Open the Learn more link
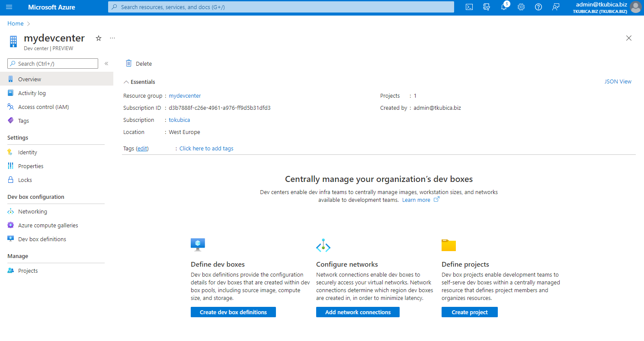 [x=420, y=200]
